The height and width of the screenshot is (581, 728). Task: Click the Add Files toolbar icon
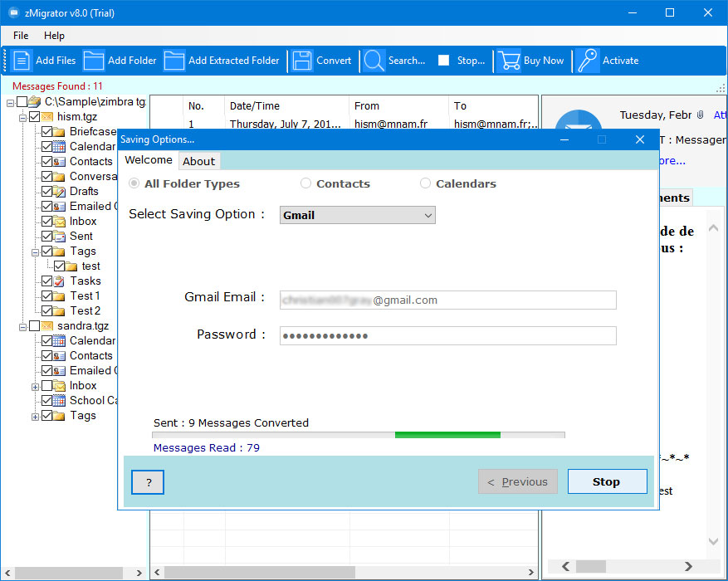(x=22, y=61)
